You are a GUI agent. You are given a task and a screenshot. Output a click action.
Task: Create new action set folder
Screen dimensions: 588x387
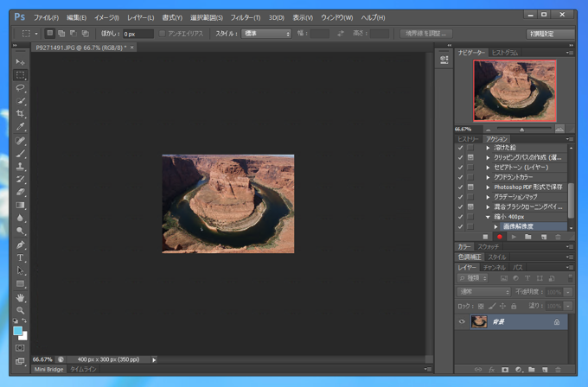click(528, 237)
